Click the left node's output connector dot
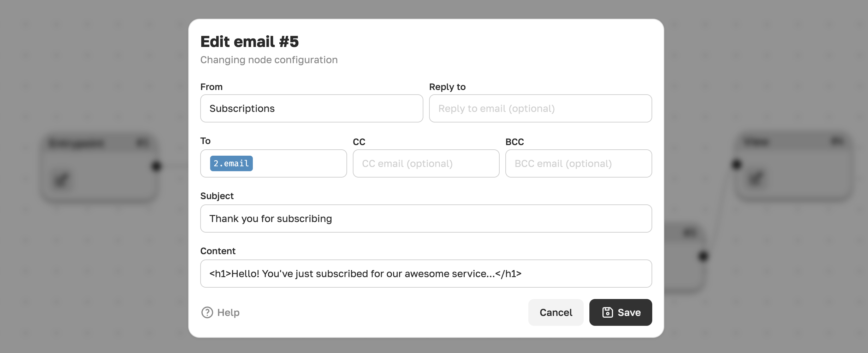Image resolution: width=868 pixels, height=353 pixels. [156, 166]
